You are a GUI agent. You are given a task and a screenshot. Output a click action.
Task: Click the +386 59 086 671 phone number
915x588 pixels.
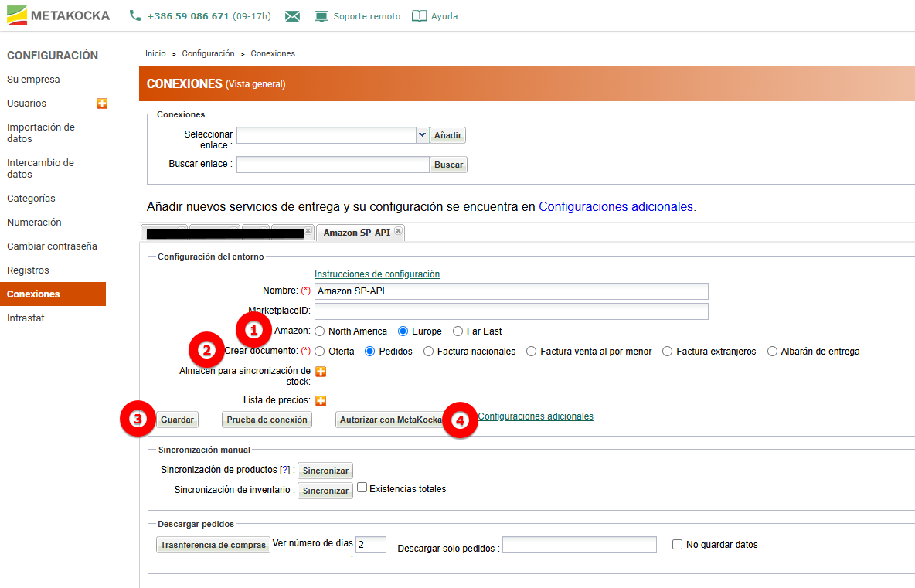tap(188, 16)
